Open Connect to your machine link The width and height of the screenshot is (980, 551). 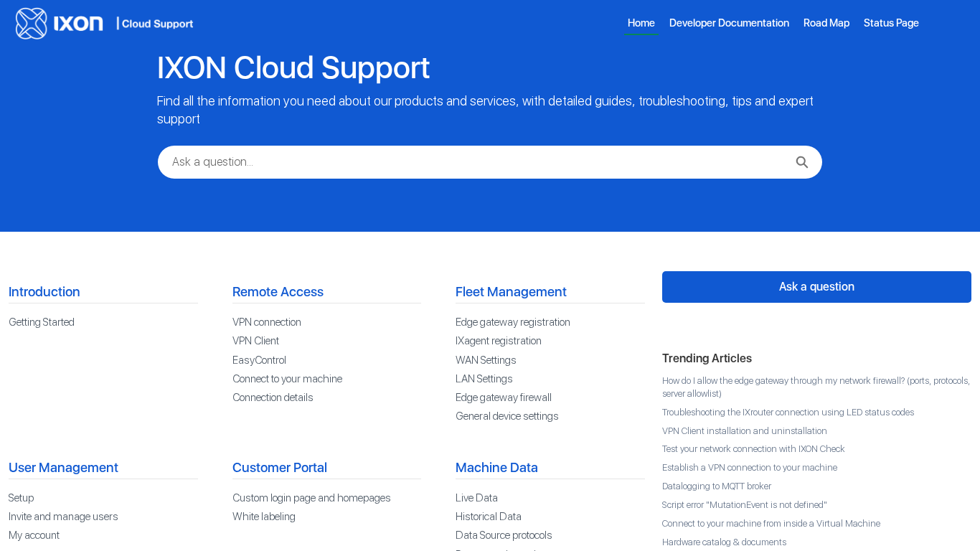(287, 379)
